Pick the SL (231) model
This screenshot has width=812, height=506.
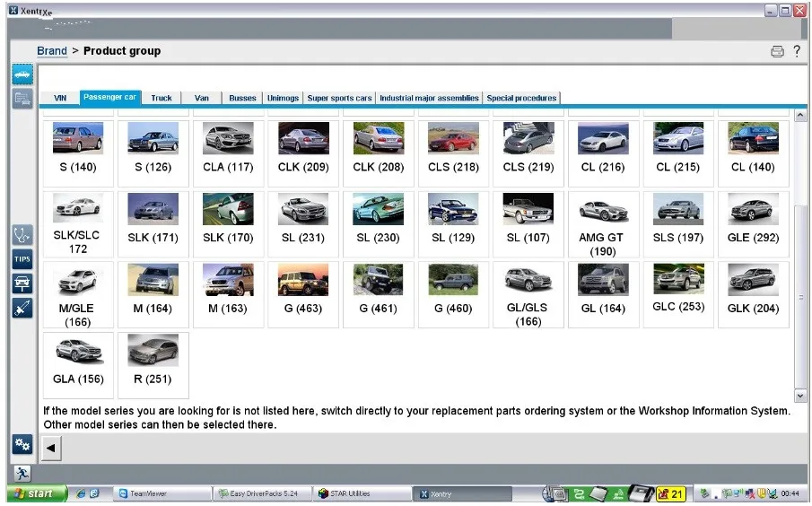(303, 224)
